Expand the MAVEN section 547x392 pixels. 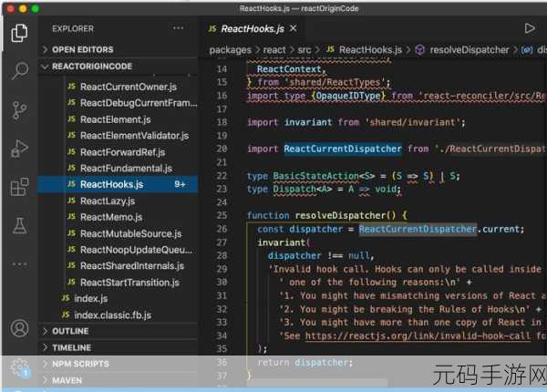118,380
